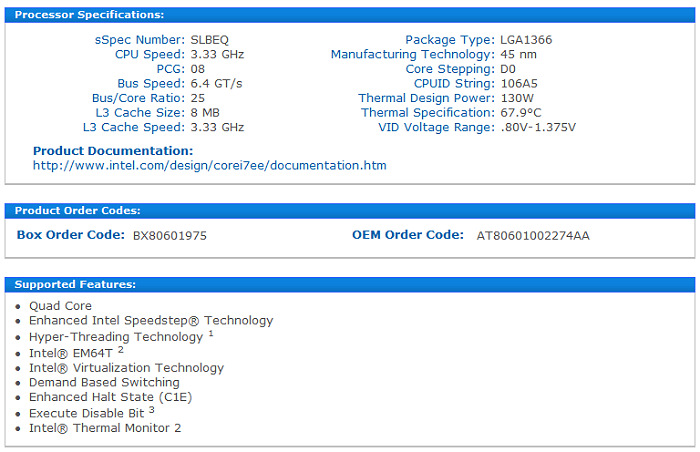Open footnote 3 after Execute Disable Bit

[x=152, y=410]
